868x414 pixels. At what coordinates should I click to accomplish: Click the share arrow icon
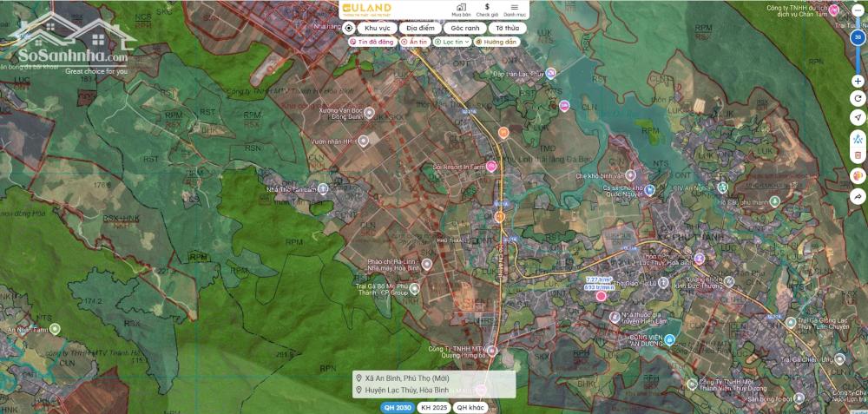pos(858,197)
